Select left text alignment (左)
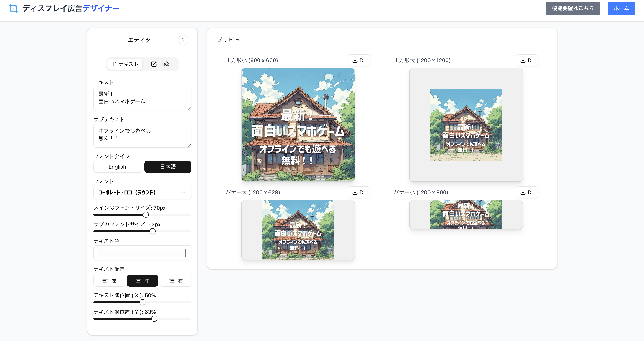 click(x=109, y=280)
